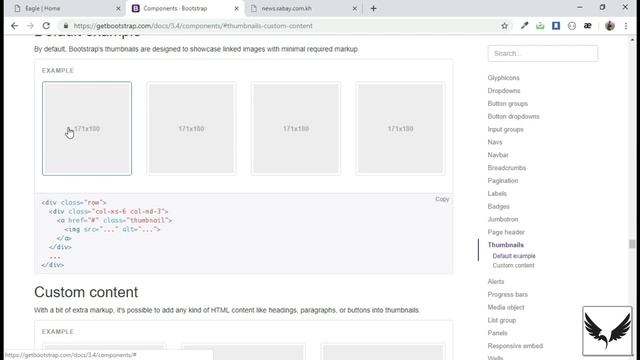Click the second 171x180 thumbnail
Viewport: 640px width, 360px height.
[x=191, y=129]
